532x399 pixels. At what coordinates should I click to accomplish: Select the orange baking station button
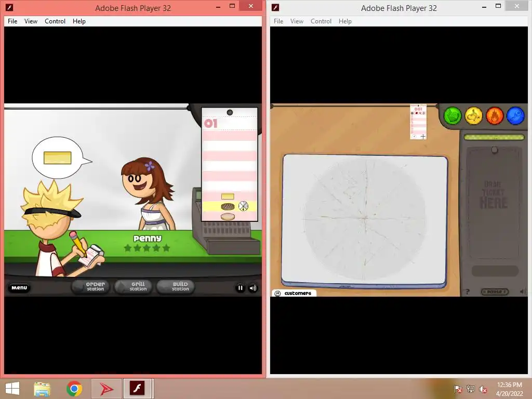click(495, 116)
